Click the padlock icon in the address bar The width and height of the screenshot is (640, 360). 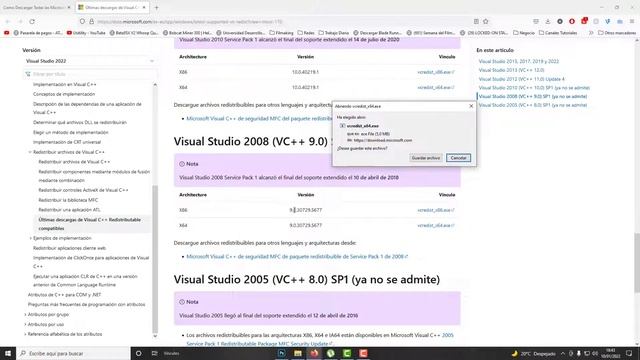pos(91,22)
